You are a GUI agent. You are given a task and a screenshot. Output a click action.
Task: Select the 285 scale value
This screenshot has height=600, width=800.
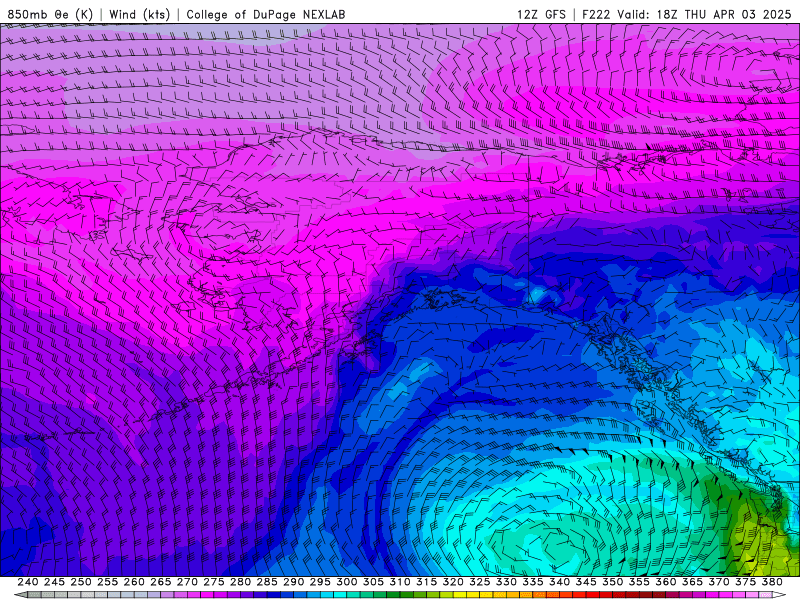pyautogui.click(x=267, y=582)
